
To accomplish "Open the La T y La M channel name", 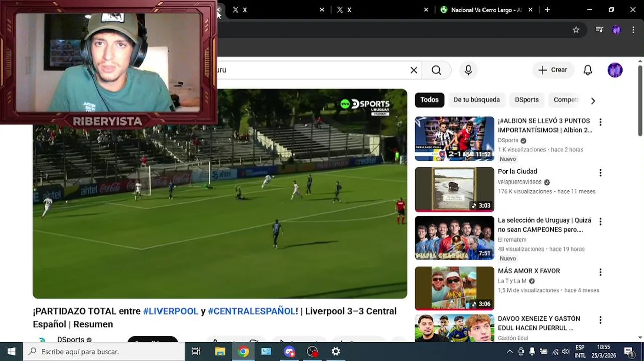I will click(x=512, y=281).
